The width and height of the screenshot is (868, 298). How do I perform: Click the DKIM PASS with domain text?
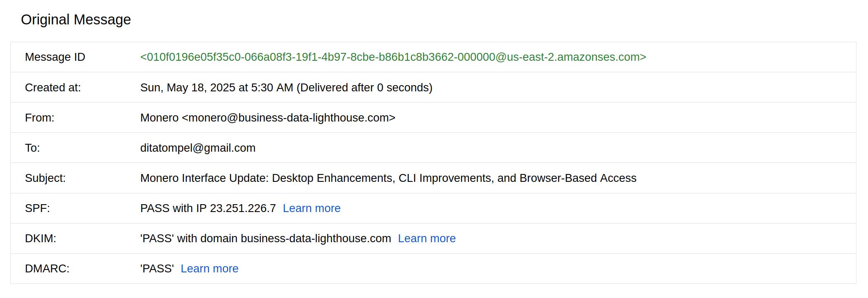coord(266,238)
